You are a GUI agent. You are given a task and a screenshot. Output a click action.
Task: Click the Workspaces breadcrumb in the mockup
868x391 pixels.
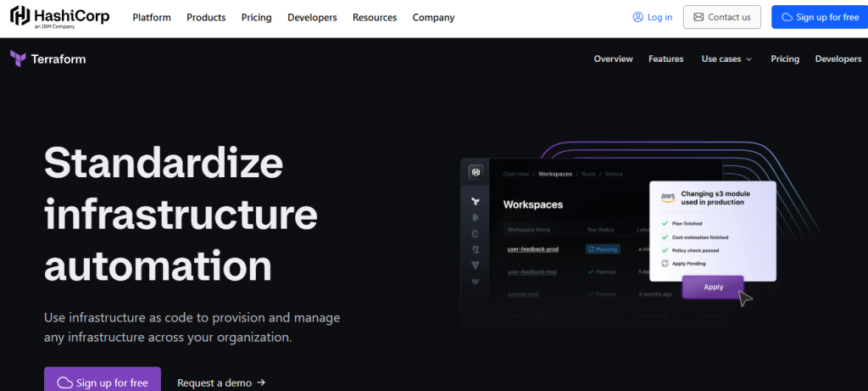[555, 174]
